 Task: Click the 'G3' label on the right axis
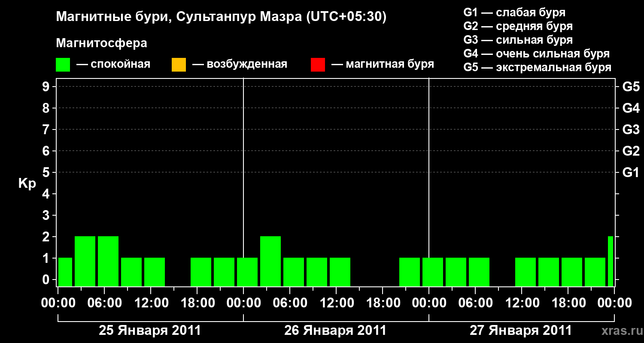pos(631,129)
